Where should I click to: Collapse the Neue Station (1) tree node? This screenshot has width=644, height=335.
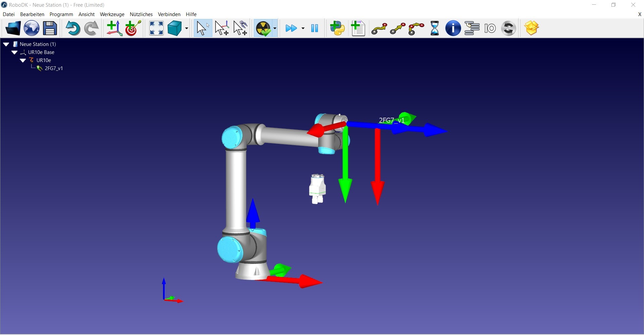pyautogui.click(x=6, y=44)
